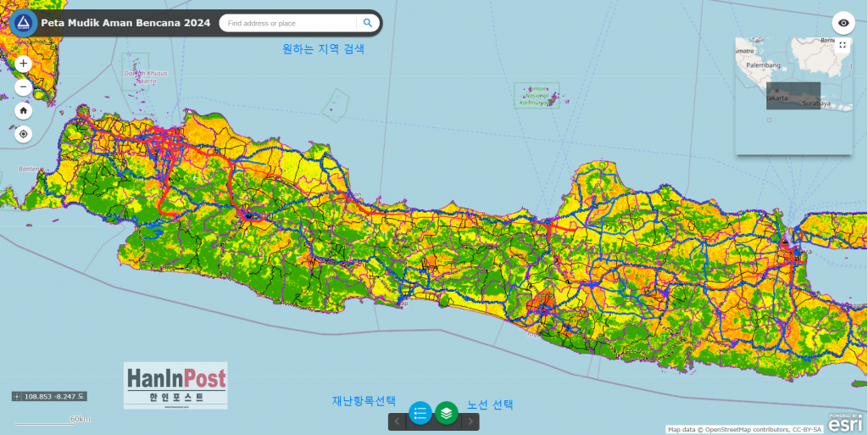Zoom out of the map
The height and width of the screenshot is (435, 868).
tap(23, 86)
